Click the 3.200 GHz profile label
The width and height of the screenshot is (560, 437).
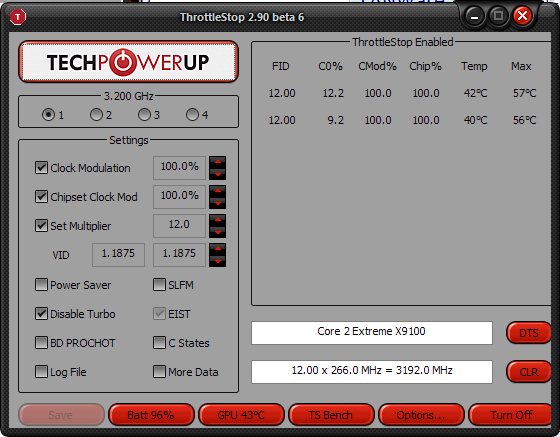[x=129, y=96]
